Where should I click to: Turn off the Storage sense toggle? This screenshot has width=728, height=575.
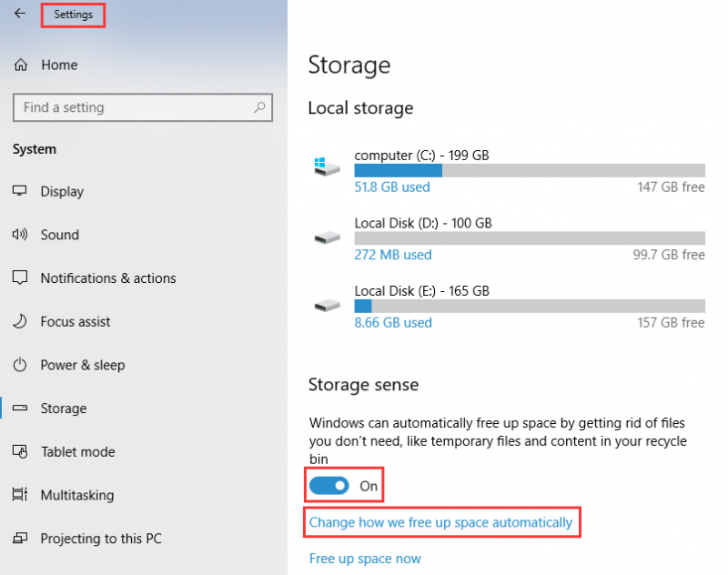coord(329,486)
